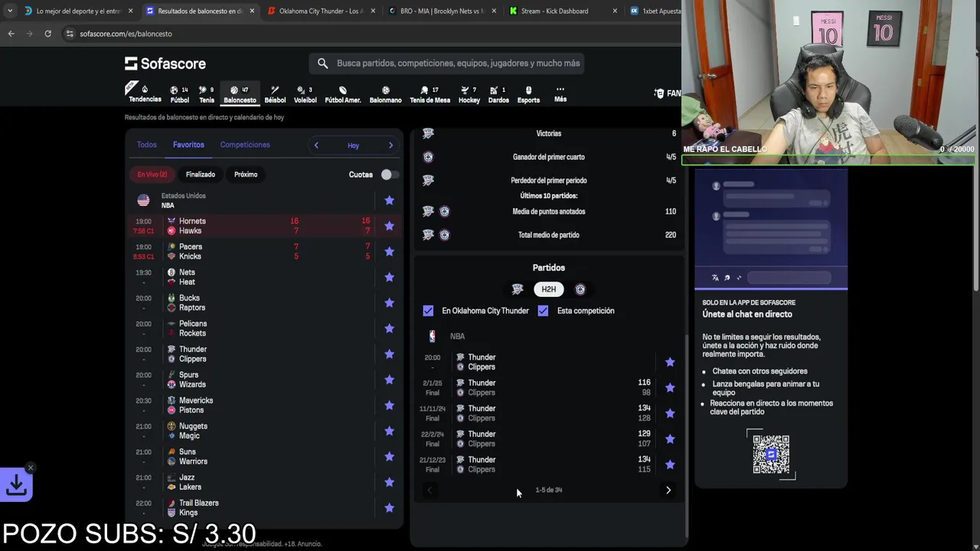Unfavorite the Nets vs Heat match star

tap(389, 277)
